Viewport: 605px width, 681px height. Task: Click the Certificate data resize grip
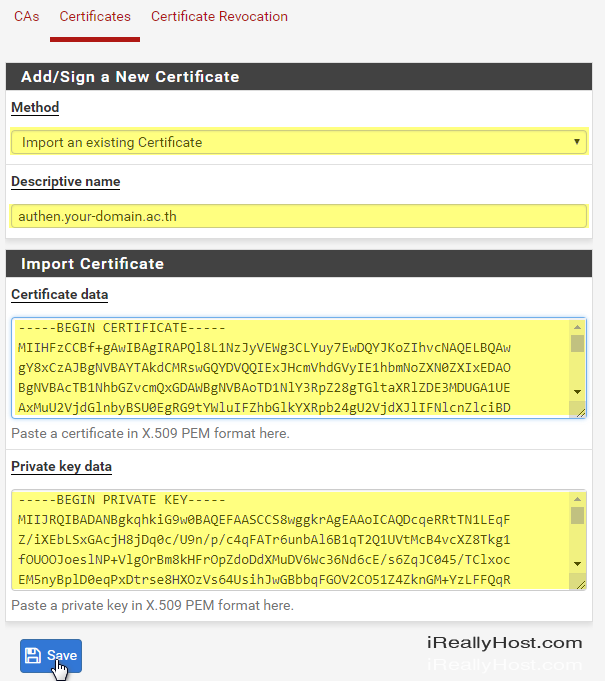pyautogui.click(x=579, y=411)
